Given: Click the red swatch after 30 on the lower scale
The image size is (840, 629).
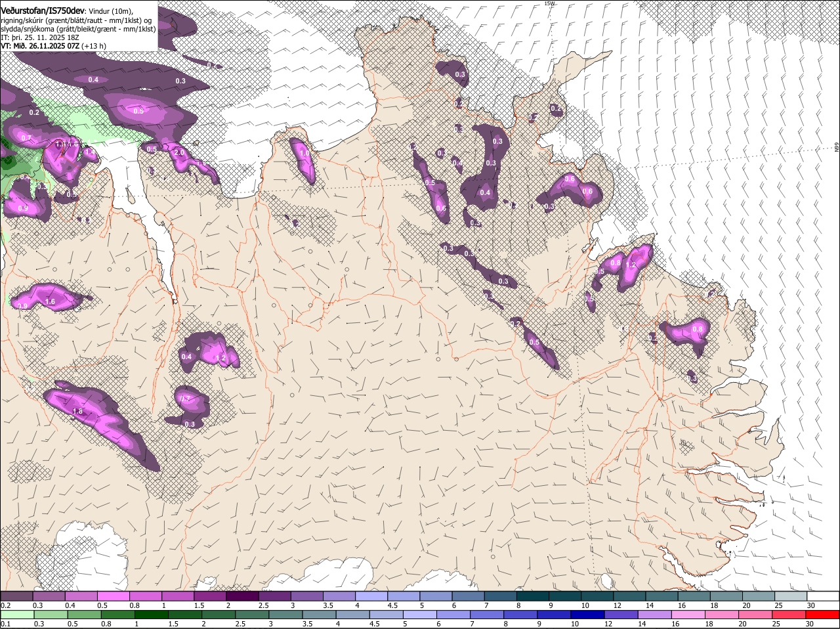Looking at the screenshot, I should coord(823,615).
